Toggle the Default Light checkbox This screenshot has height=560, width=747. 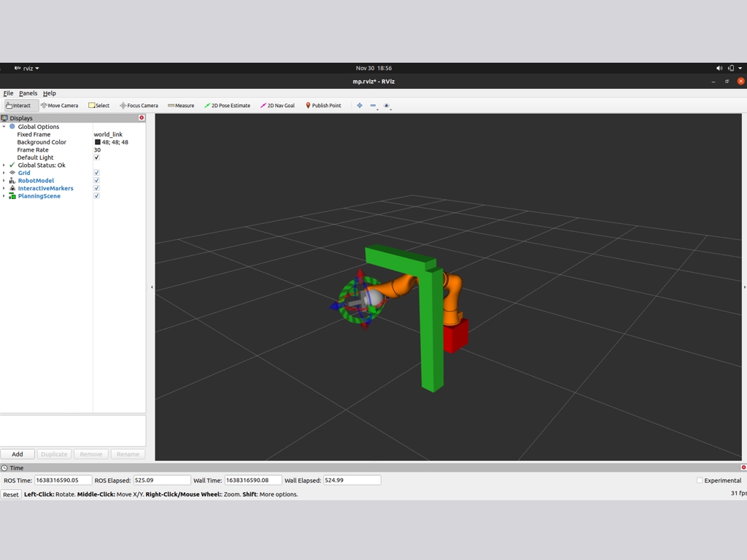pyautogui.click(x=96, y=157)
